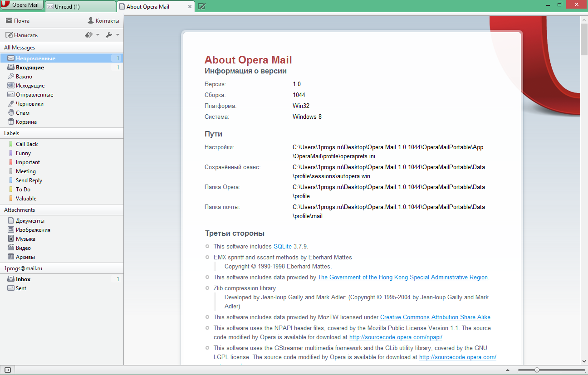Open the Отправленные folder
The image size is (588, 375).
click(x=62, y=95)
